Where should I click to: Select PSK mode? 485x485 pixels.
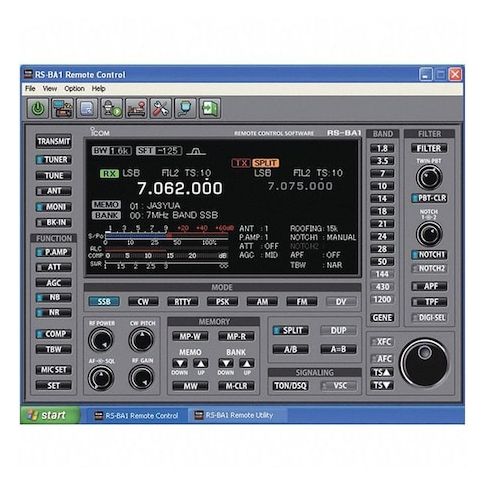click(x=222, y=302)
